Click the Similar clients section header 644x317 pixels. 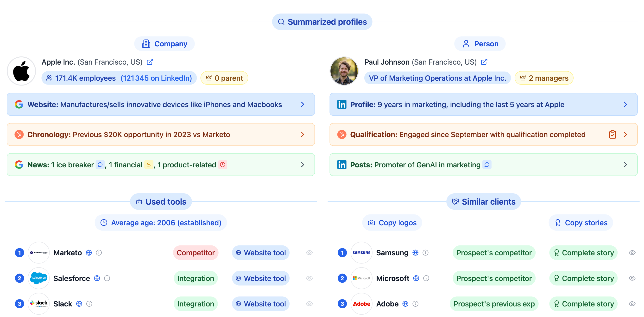484,201
